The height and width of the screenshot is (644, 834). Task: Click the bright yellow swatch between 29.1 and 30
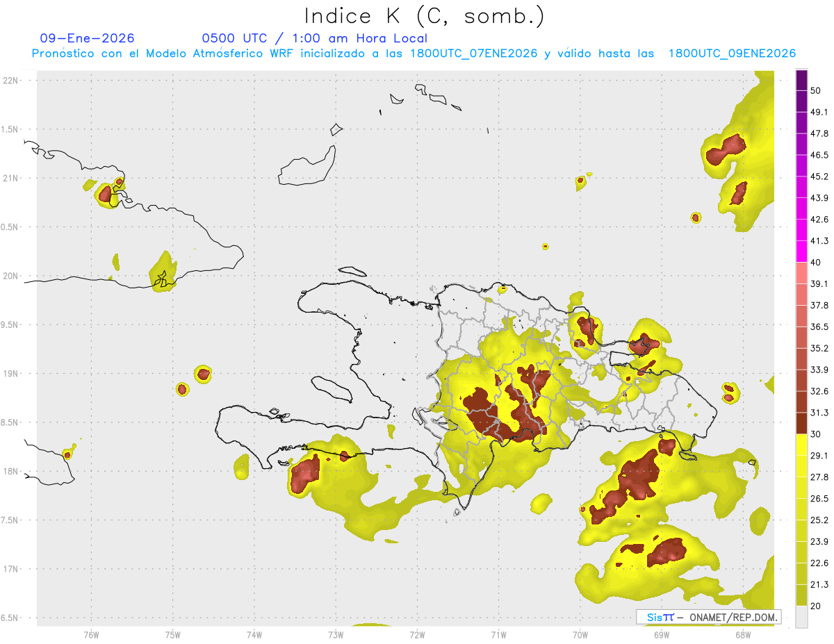click(801, 445)
